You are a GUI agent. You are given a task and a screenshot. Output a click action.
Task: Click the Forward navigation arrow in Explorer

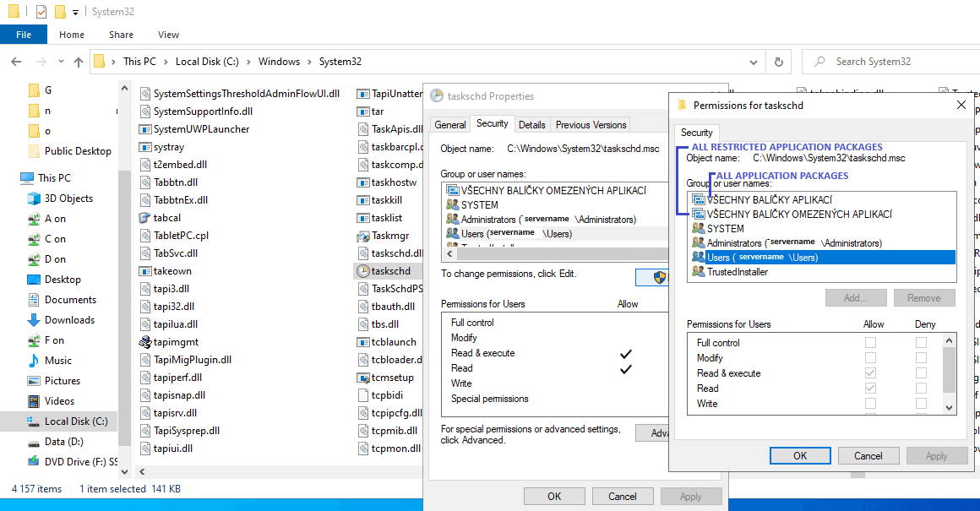pos(41,62)
